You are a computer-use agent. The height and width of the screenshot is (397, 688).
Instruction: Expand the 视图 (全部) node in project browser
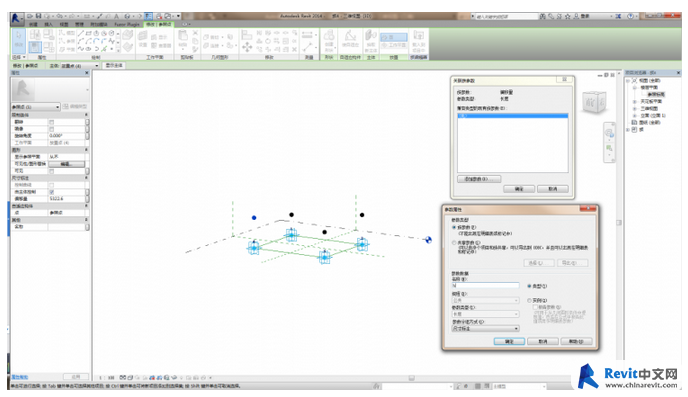(628, 81)
